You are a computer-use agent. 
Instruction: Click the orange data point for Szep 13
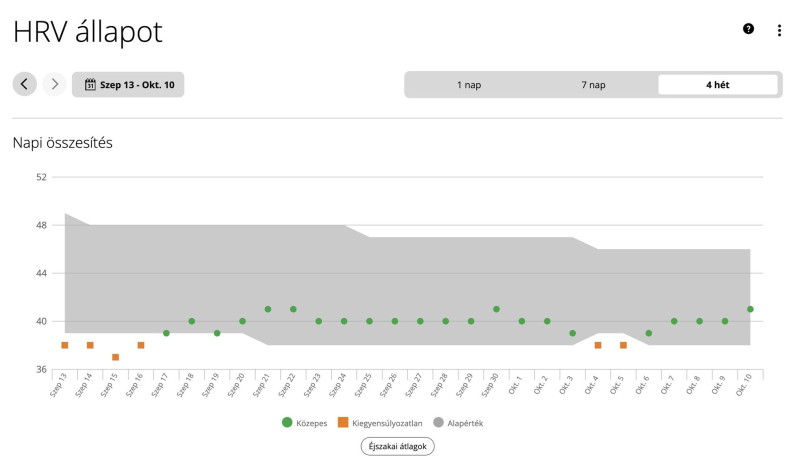(65, 345)
